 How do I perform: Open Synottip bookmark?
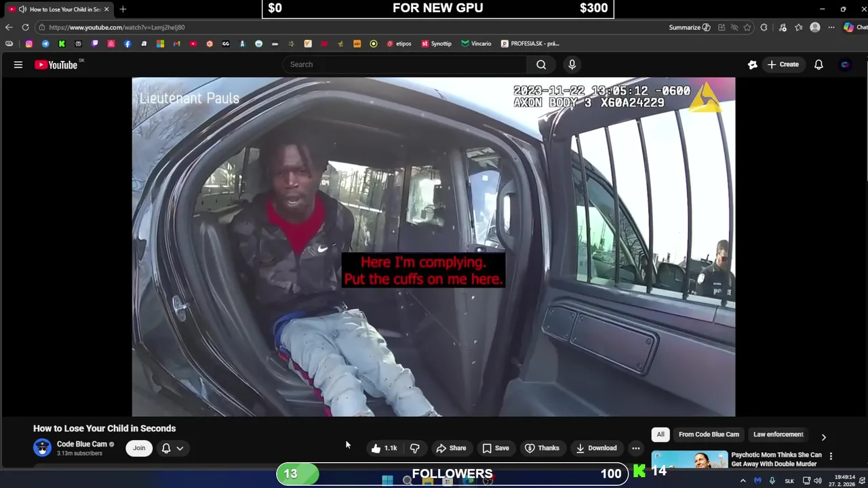(436, 43)
